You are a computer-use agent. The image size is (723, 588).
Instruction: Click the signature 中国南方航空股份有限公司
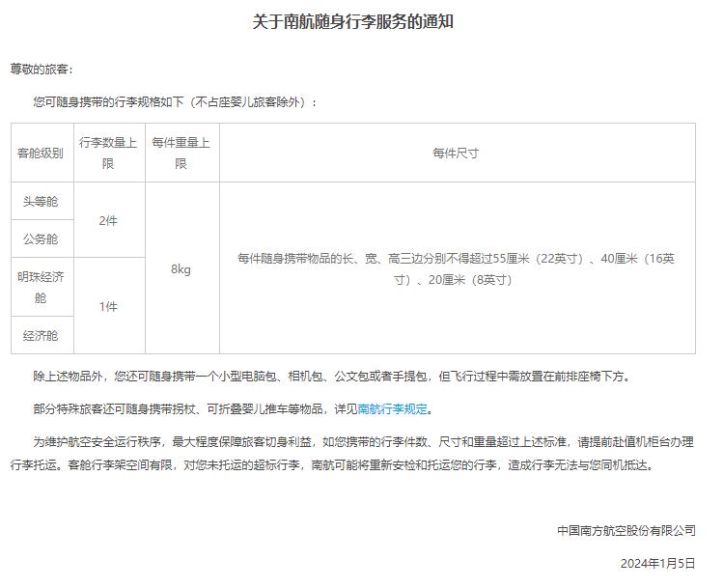tap(626, 531)
